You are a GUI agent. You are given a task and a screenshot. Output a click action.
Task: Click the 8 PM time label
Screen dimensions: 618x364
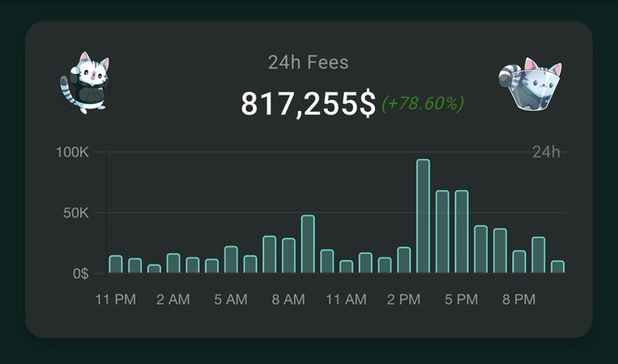click(x=519, y=299)
